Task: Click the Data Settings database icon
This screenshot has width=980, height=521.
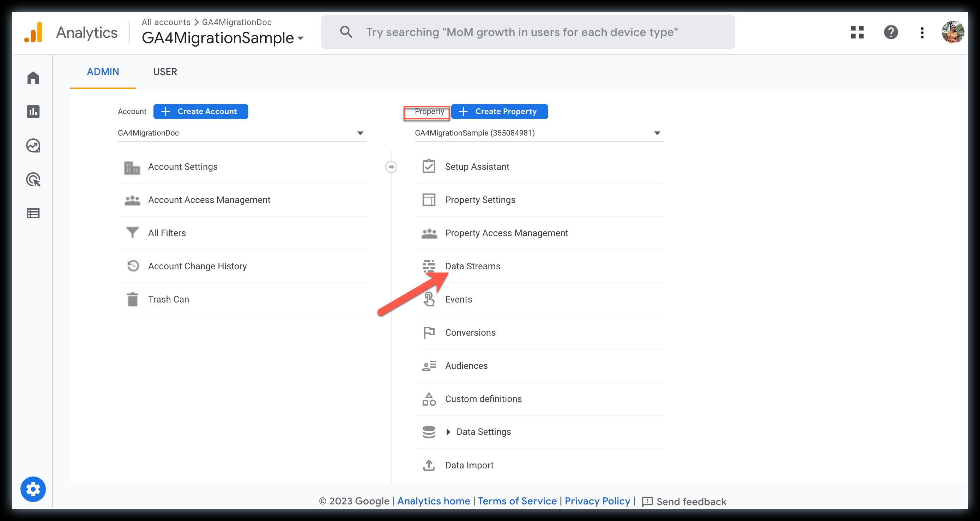Action: coord(429,432)
